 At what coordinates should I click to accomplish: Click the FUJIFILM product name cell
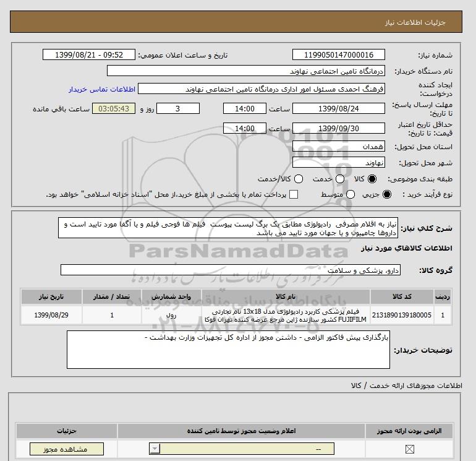286,315
